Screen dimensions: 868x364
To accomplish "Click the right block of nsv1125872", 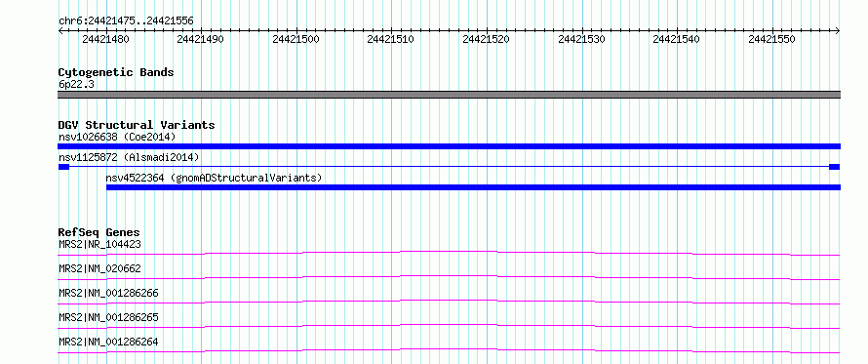I will [835, 167].
